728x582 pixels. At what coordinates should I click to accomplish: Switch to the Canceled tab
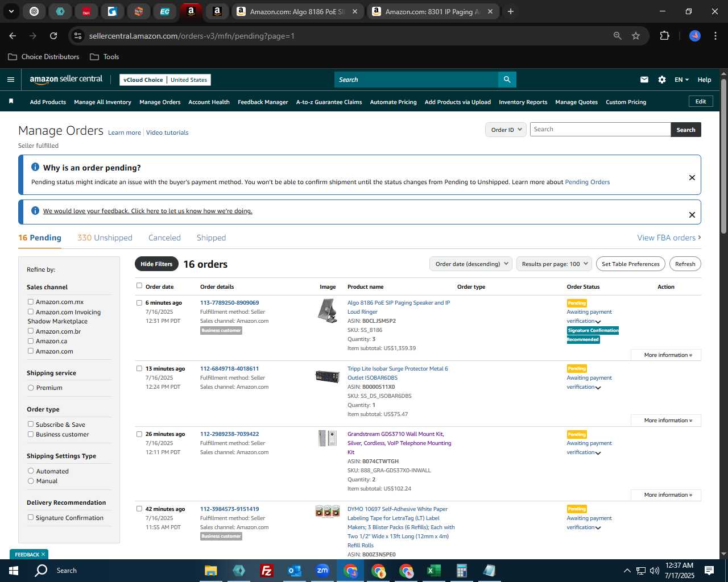[x=164, y=238]
